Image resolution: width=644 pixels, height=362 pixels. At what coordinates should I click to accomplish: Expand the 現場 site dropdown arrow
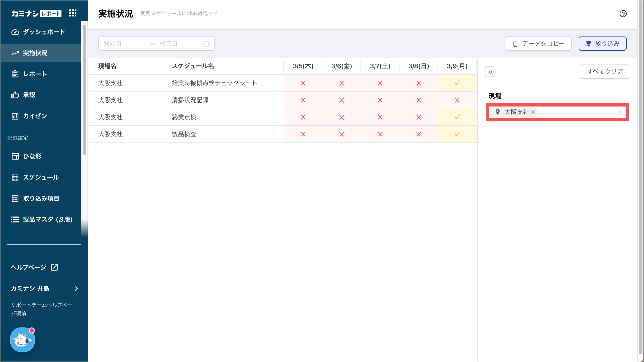point(619,112)
